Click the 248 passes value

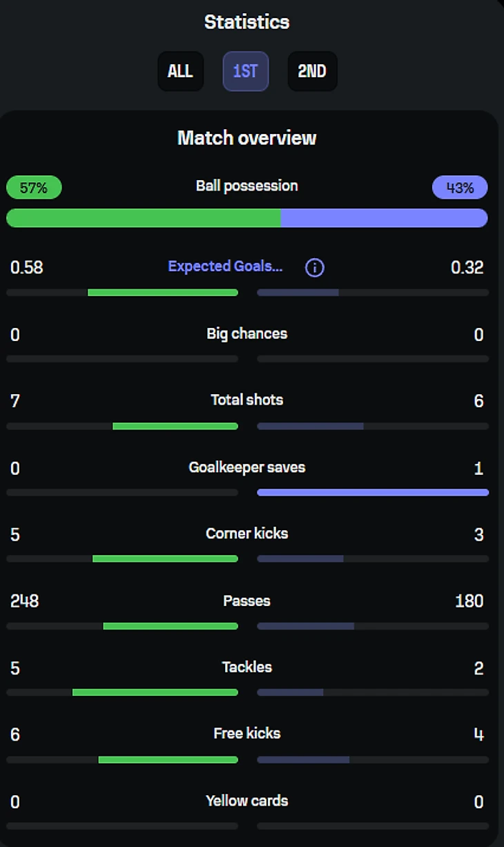coord(24,601)
